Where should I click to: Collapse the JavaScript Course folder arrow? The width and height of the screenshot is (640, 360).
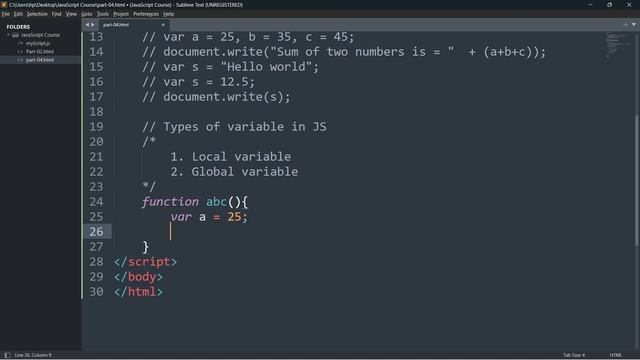(x=8, y=35)
